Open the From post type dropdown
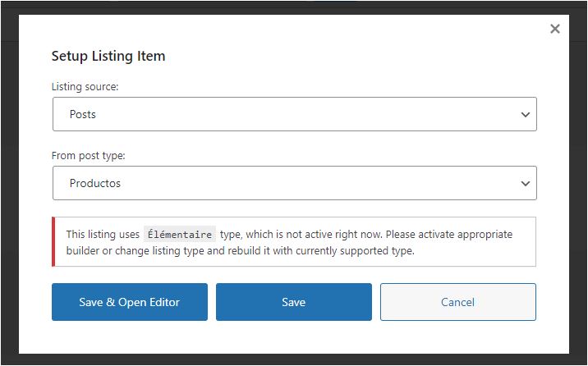Image resolution: width=588 pixels, height=366 pixels. (294, 183)
